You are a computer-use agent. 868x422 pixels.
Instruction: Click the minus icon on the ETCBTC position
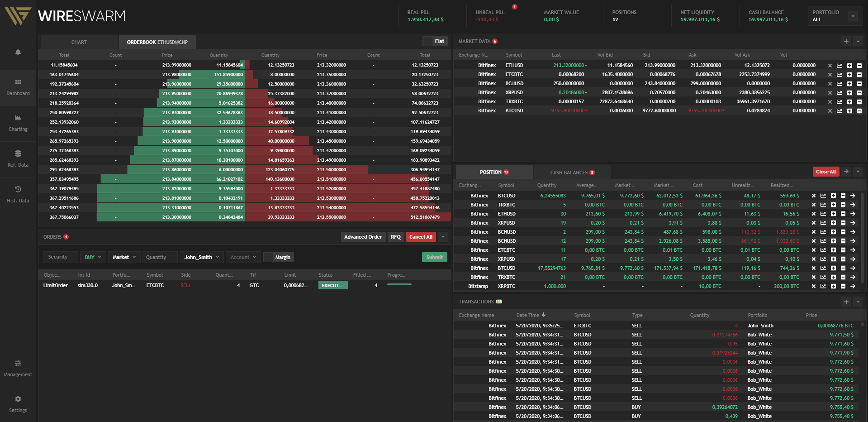point(843,250)
